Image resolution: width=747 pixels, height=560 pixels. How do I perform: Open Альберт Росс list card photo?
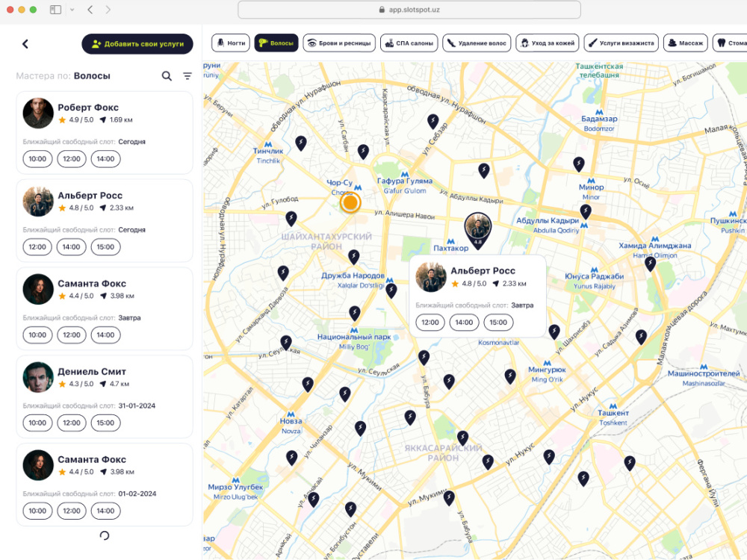[x=38, y=202]
